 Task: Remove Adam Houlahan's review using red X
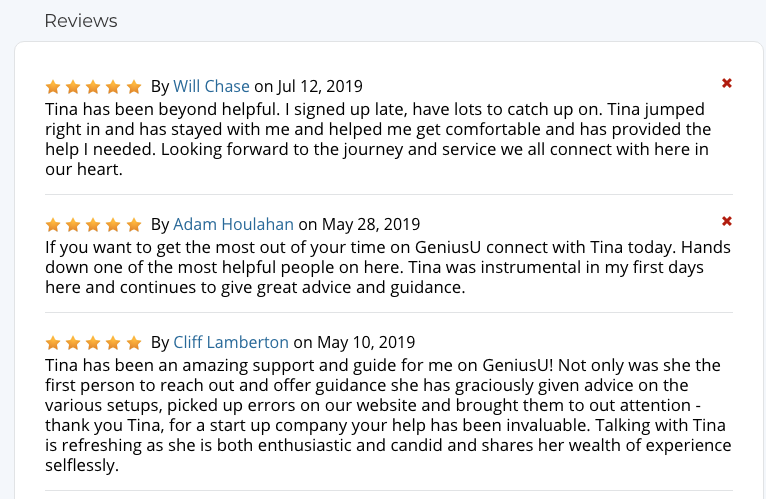click(727, 221)
